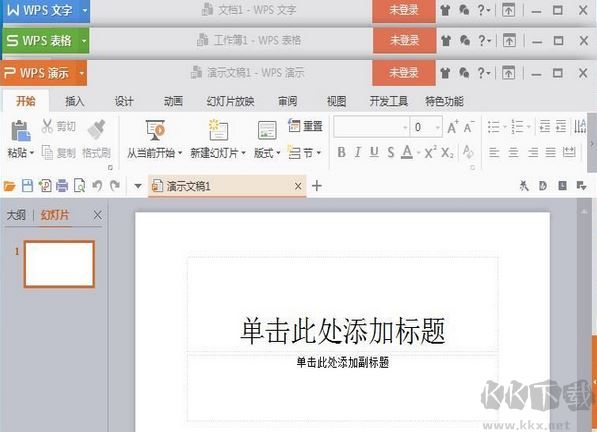This screenshot has width=597, height=432.
Task: Expand the quick access toolbar customize arrow
Action: coord(138,186)
